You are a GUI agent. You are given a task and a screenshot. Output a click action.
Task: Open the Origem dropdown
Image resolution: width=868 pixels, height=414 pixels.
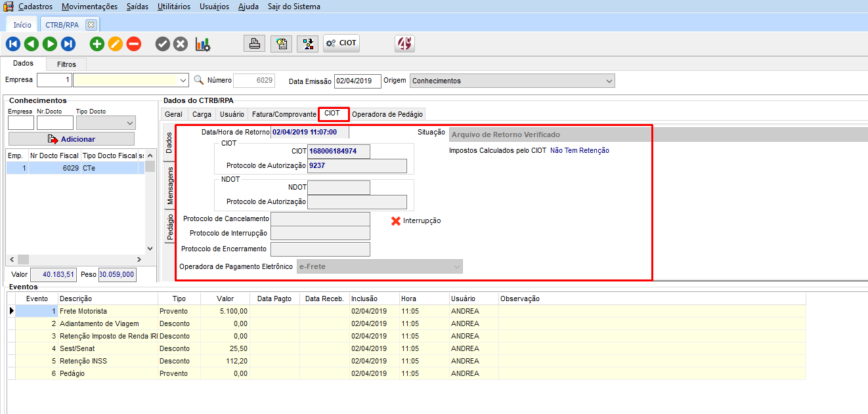tap(609, 81)
